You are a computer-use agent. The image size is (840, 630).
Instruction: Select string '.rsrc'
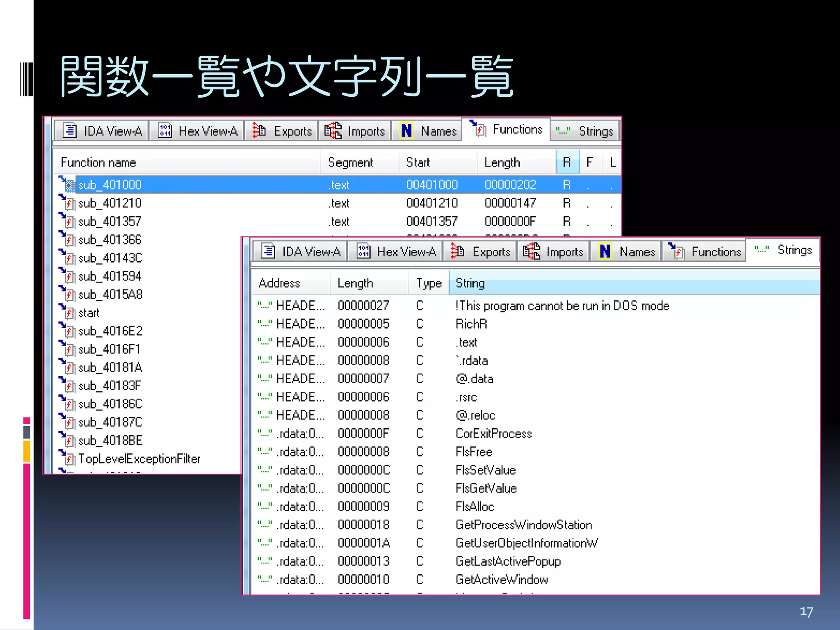[x=466, y=397]
